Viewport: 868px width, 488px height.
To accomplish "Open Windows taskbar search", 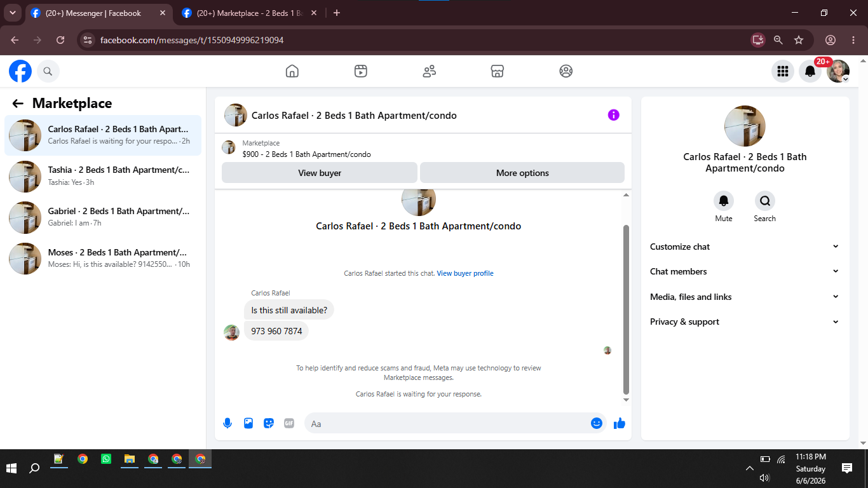I will [x=35, y=468].
